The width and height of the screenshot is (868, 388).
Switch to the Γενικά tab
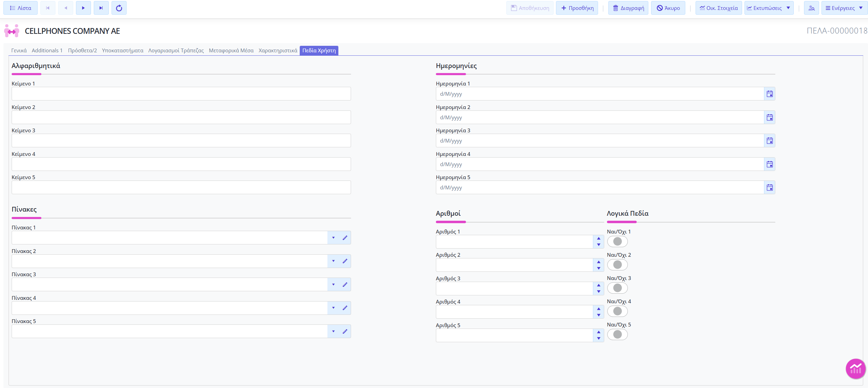coord(19,51)
